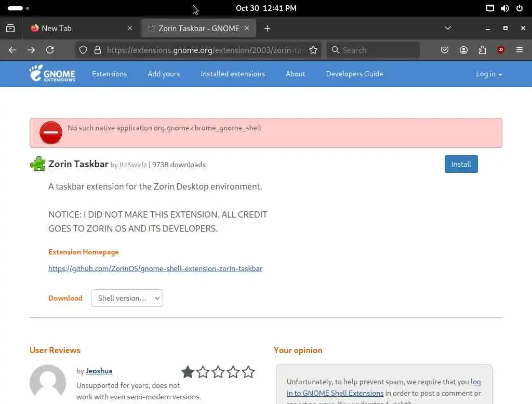Open the Shell version dropdown
Image resolution: width=532 pixels, height=404 pixels.
point(127,298)
